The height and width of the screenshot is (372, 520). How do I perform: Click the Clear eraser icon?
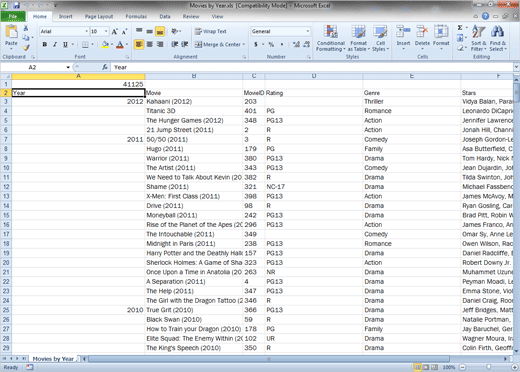pyautogui.click(x=460, y=48)
